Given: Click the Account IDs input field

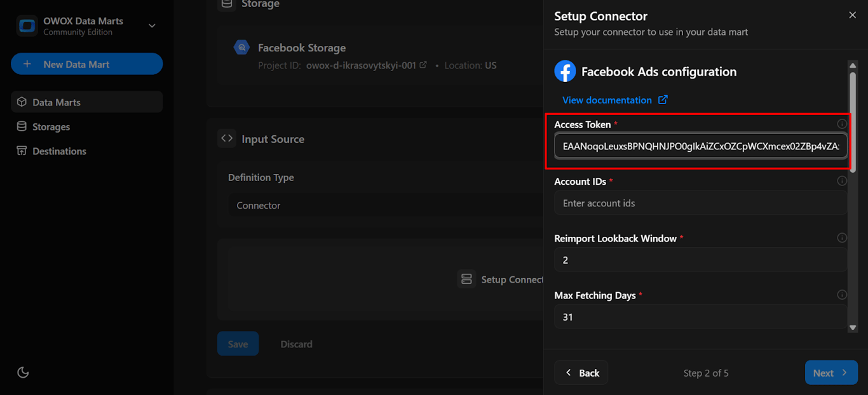Looking at the screenshot, I should tap(701, 203).
